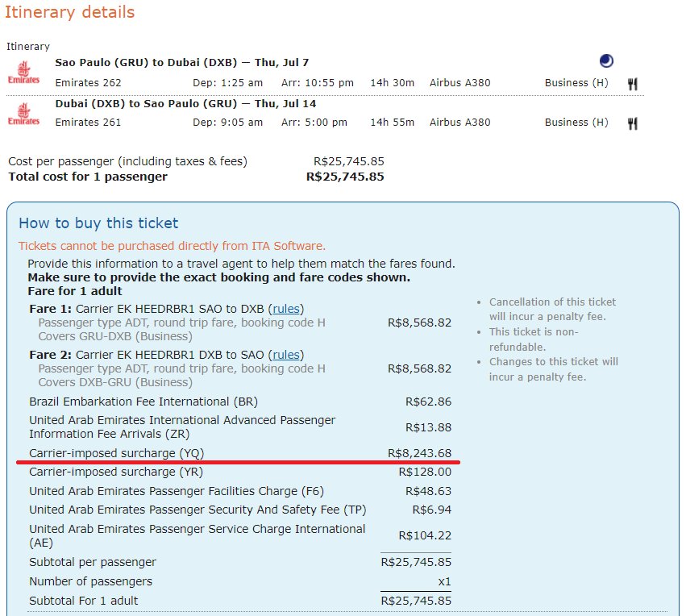Open the rules link for Fare 1
This screenshot has height=616, width=686.
click(x=286, y=309)
